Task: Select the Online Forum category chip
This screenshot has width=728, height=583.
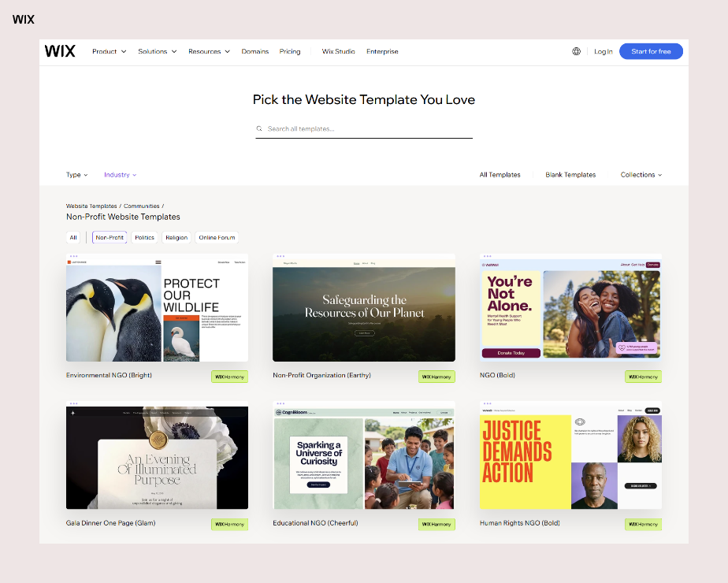Action: 217,237
